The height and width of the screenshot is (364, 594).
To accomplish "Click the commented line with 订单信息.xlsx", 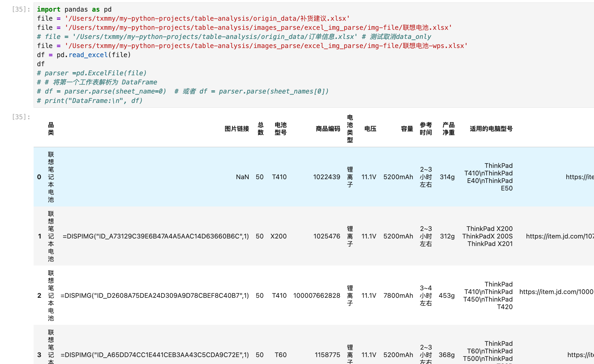I will pos(234,37).
